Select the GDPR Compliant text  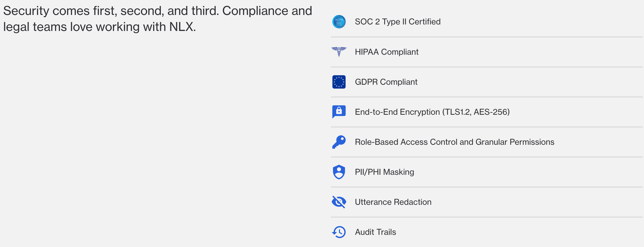386,82
